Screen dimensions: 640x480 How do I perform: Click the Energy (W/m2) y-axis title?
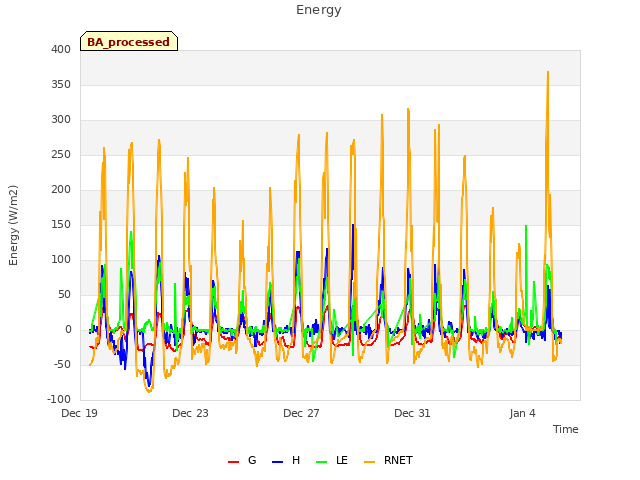(13, 225)
